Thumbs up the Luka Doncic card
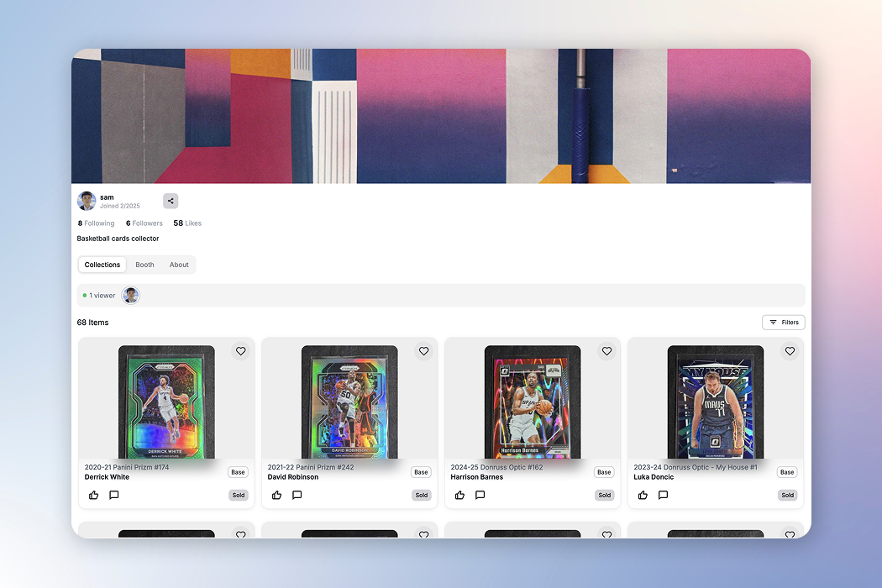Image resolution: width=882 pixels, height=588 pixels. pyautogui.click(x=643, y=495)
